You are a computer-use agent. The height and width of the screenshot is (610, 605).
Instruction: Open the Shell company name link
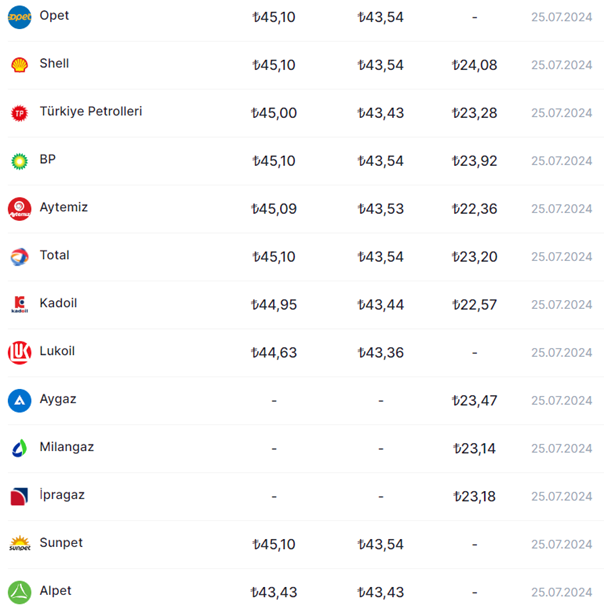[54, 64]
